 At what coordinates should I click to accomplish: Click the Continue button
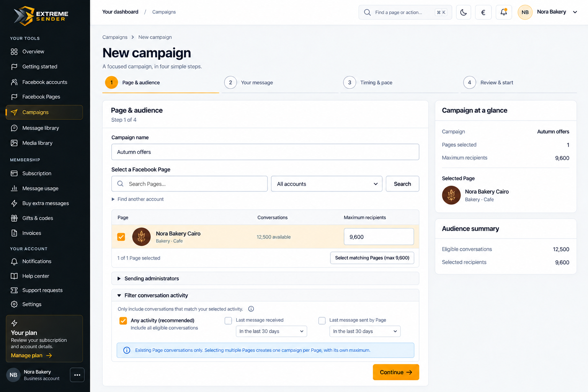[x=396, y=372]
